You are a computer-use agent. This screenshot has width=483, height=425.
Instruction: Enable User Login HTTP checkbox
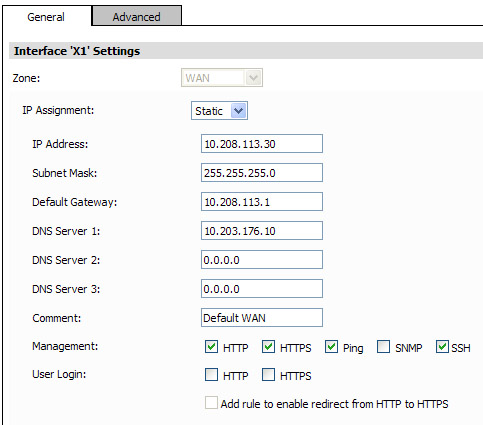pos(211,375)
